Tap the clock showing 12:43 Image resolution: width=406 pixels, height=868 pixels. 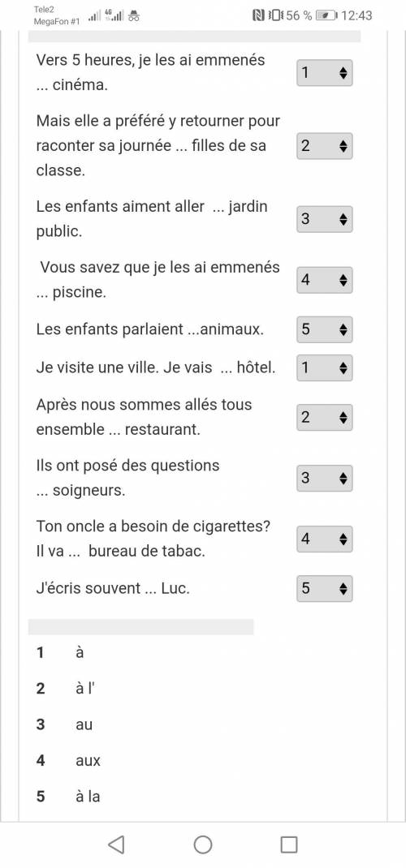coord(356,15)
